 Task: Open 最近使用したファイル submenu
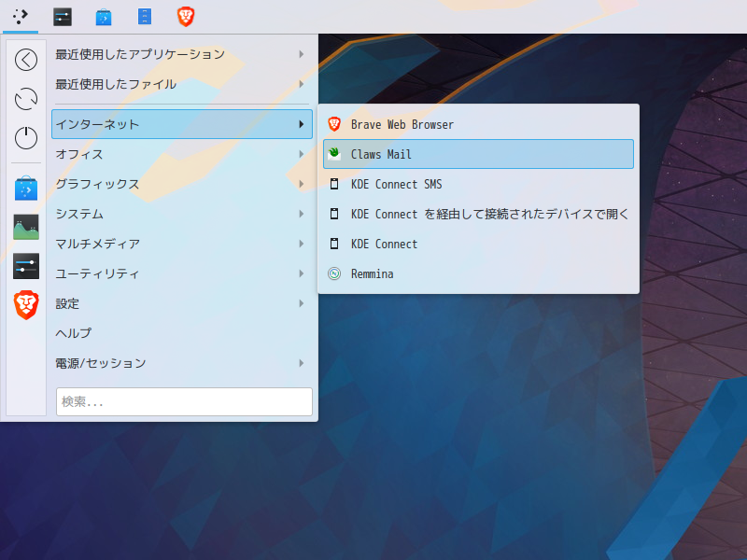click(181, 84)
